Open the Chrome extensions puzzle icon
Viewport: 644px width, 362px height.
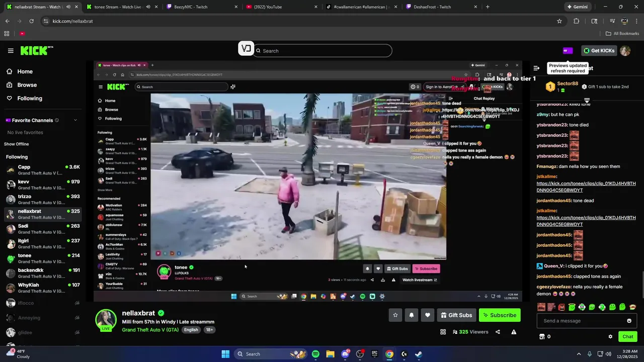[577, 21]
